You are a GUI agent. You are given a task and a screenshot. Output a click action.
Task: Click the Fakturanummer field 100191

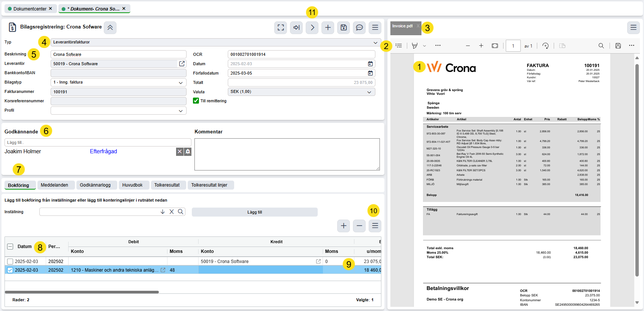tap(118, 92)
